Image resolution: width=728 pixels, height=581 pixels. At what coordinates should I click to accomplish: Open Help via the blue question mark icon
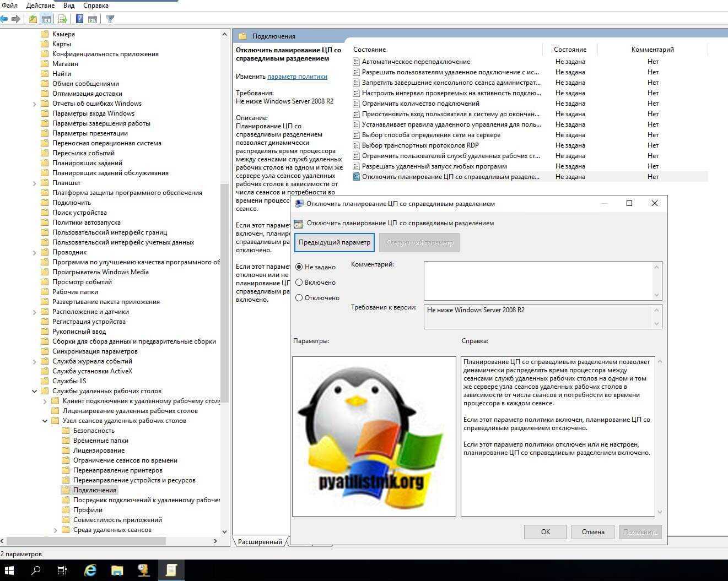coord(79,19)
